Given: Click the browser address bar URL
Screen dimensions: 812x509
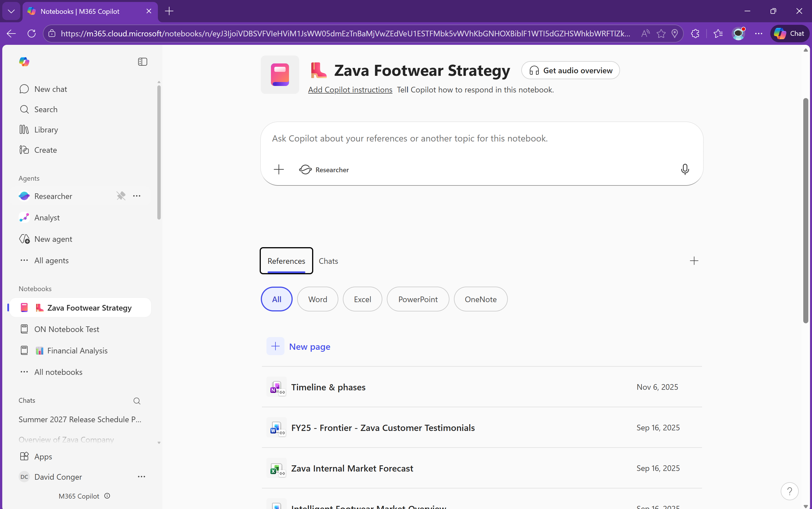Looking at the screenshot, I should (x=346, y=33).
